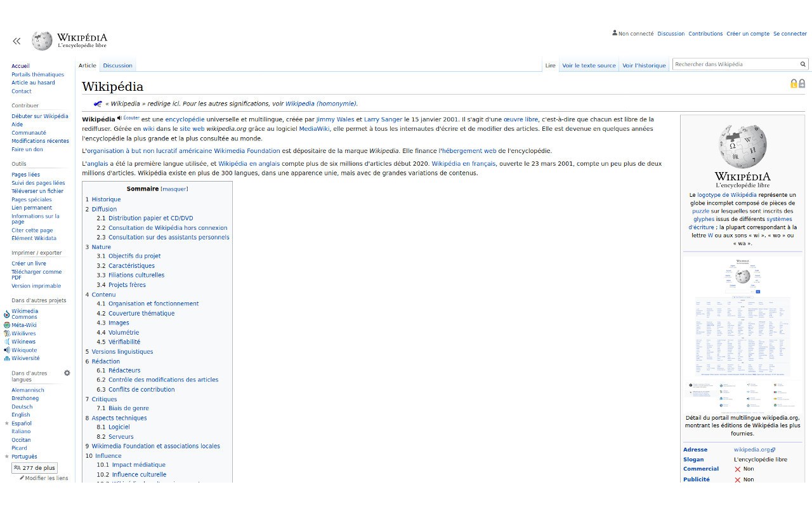Show 277 de plus languages
Image resolution: width=812 pixels, height=508 pixels.
click(34, 468)
